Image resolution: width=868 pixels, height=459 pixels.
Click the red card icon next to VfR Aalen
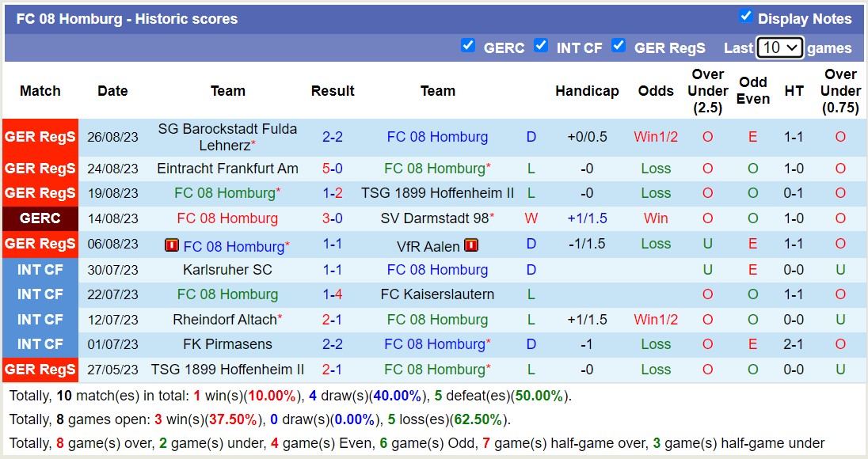470,246
